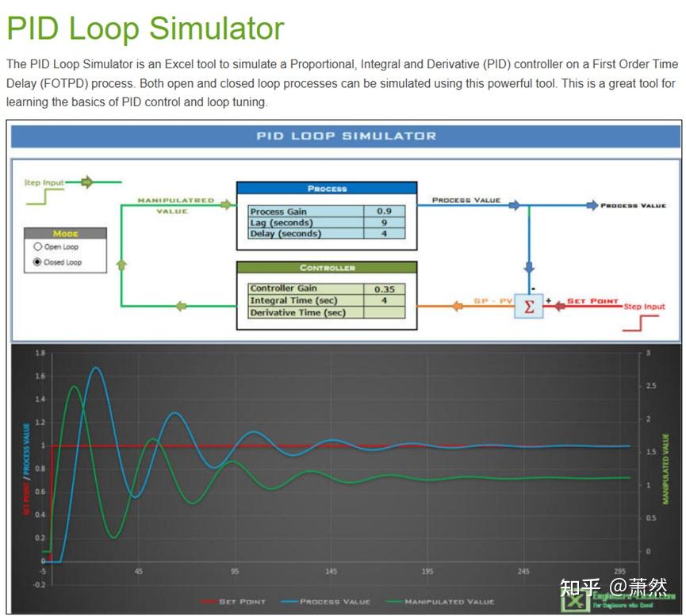The width and height of the screenshot is (686, 616).
Task: Click the Manipulated Value legend entry
Action: pos(439,602)
